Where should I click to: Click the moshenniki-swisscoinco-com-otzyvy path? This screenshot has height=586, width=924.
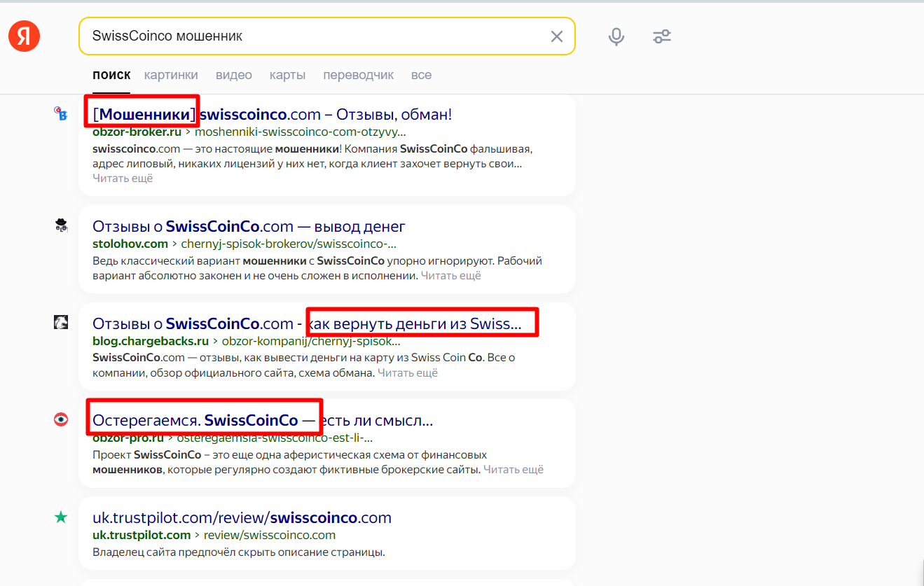click(300, 131)
